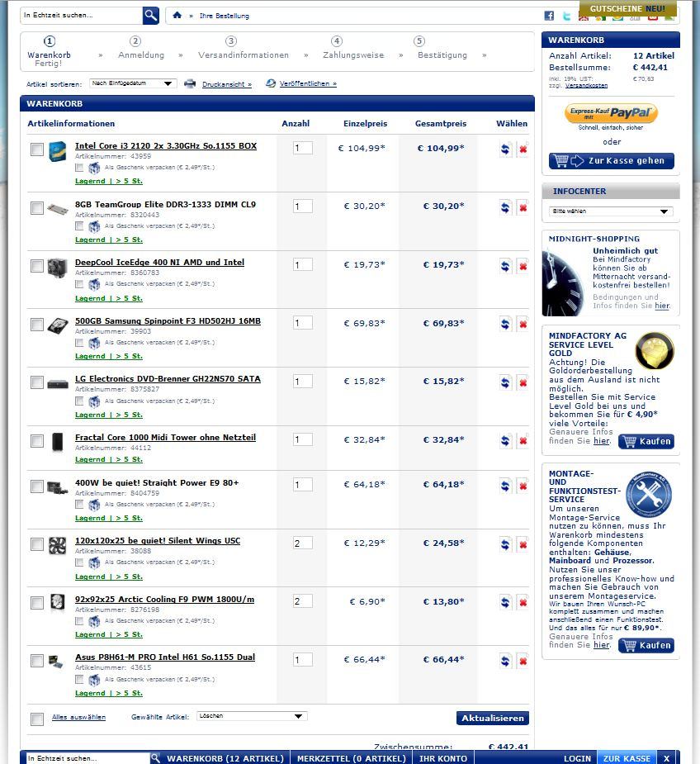
Task: Open Merkzettel (0 Artikel) in bottom bar
Action: 351,758
